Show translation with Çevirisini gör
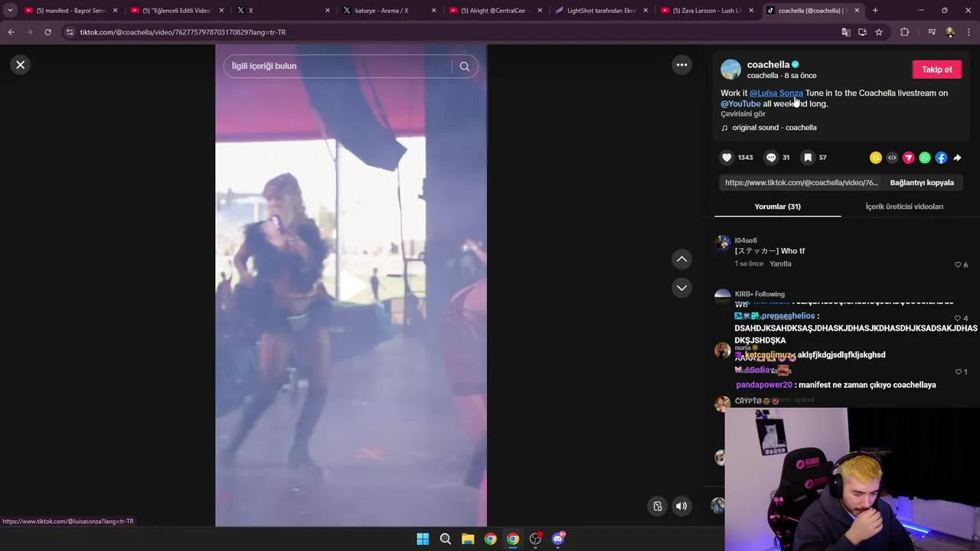This screenshot has height=551, width=980. [743, 114]
